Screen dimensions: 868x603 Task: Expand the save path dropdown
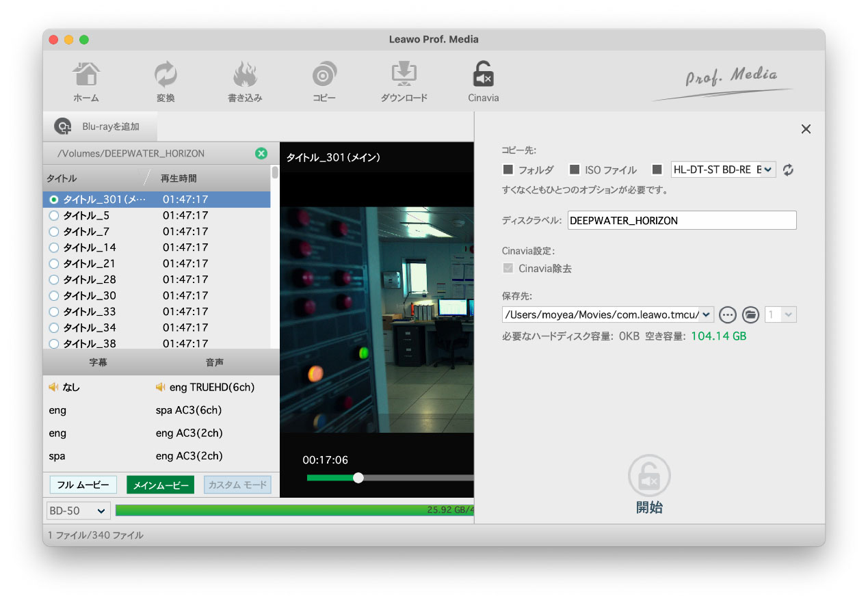(707, 314)
